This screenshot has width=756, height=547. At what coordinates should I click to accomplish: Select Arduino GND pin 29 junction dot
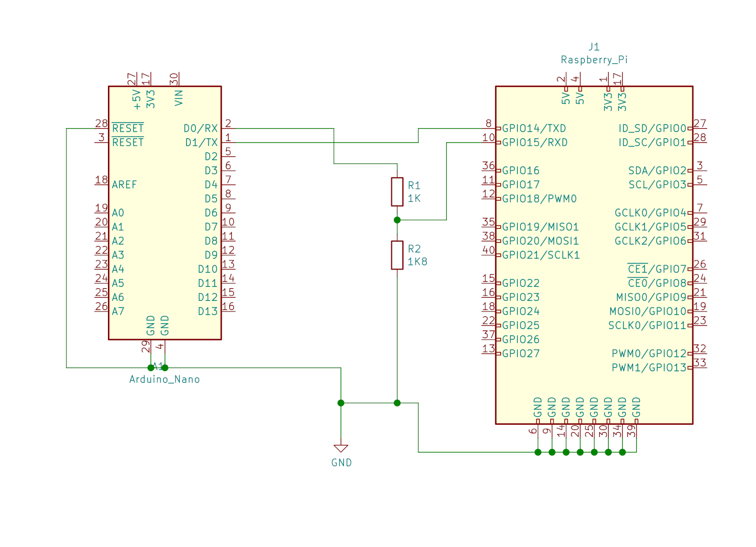point(150,367)
